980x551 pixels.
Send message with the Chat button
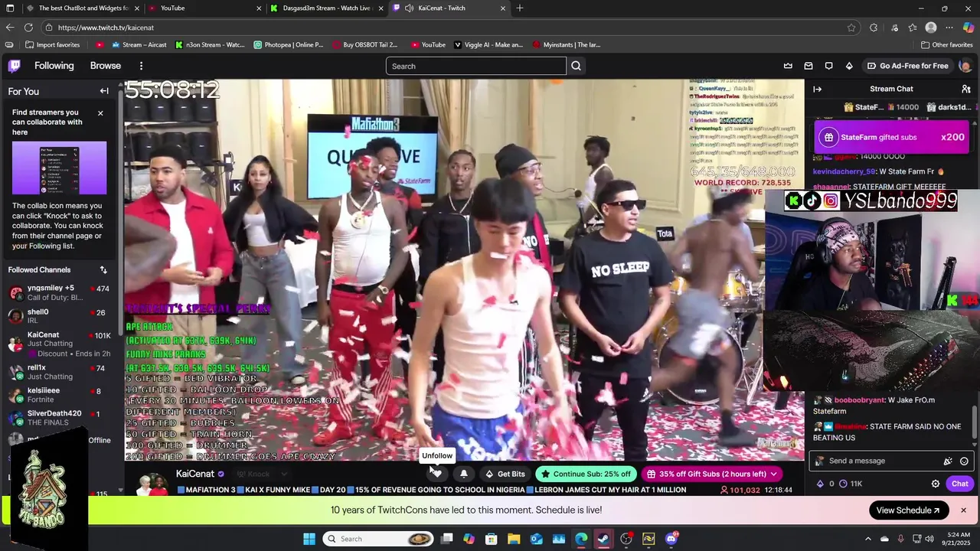click(960, 484)
